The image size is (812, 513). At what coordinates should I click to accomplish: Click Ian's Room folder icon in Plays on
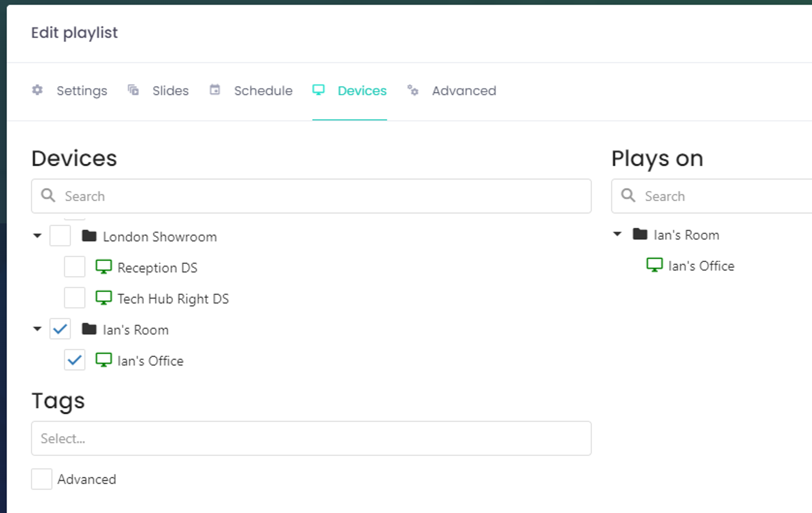640,234
